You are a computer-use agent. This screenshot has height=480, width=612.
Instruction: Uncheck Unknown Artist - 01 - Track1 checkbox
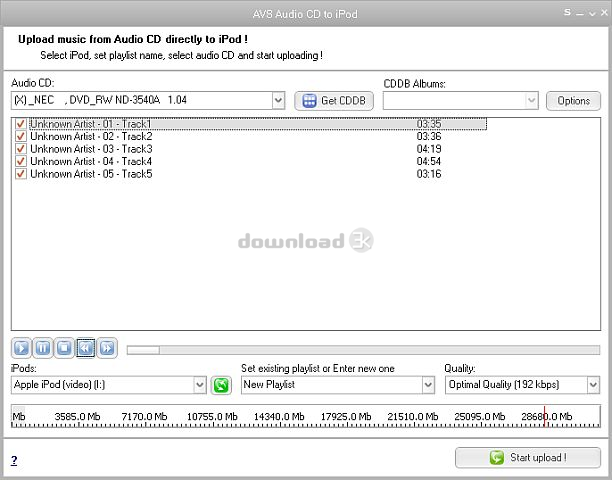[x=21, y=124]
